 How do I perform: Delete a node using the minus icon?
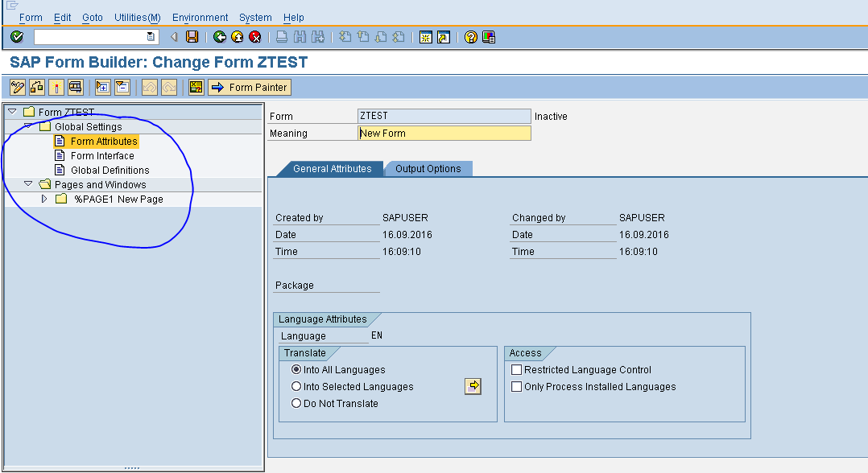(123, 87)
